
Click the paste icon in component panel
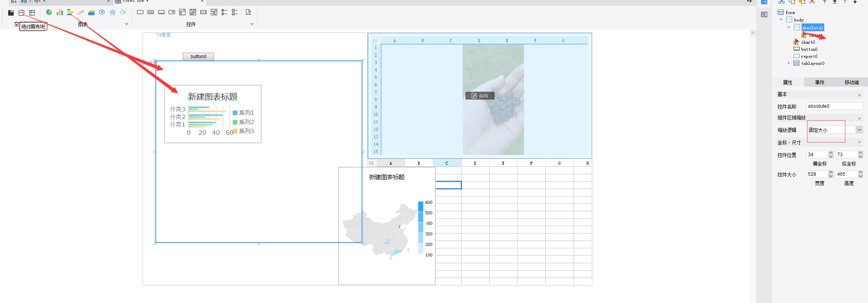point(802,2)
